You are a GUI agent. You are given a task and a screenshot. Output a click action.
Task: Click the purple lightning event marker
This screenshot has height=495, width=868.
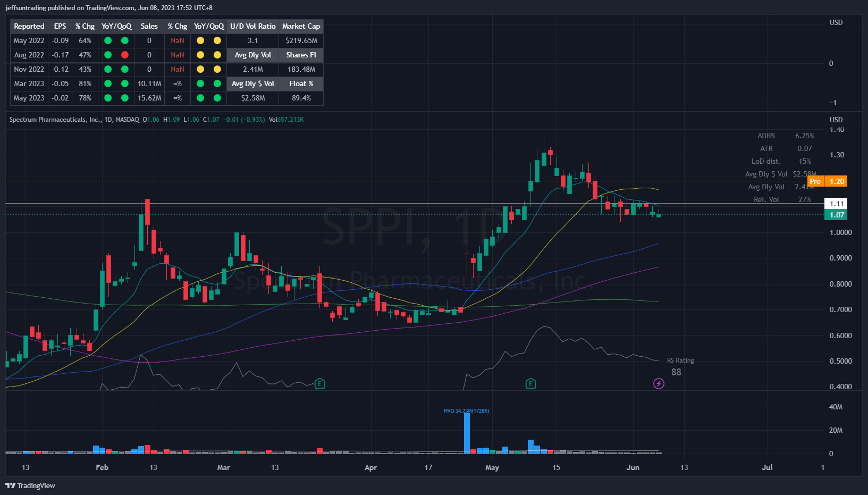pyautogui.click(x=659, y=383)
